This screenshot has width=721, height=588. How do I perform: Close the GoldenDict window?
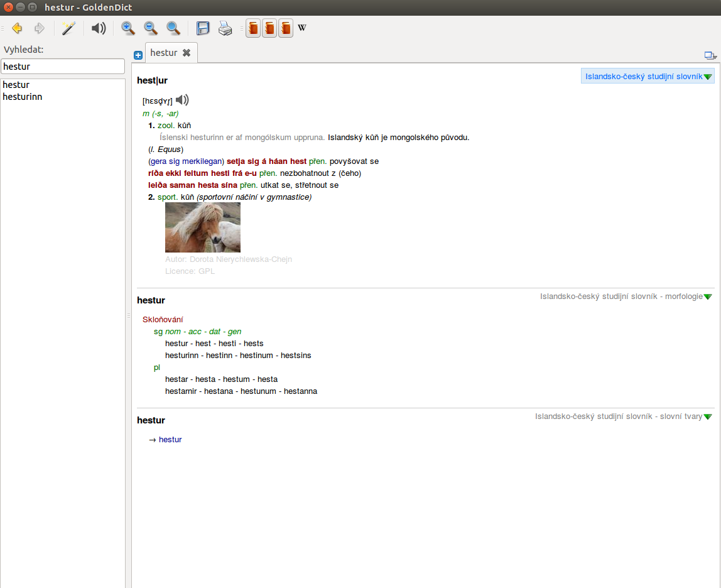pyautogui.click(x=8, y=8)
